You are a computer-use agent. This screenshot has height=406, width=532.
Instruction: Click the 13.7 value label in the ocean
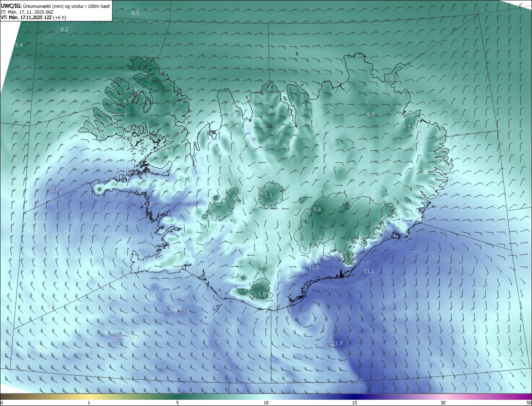337,344
